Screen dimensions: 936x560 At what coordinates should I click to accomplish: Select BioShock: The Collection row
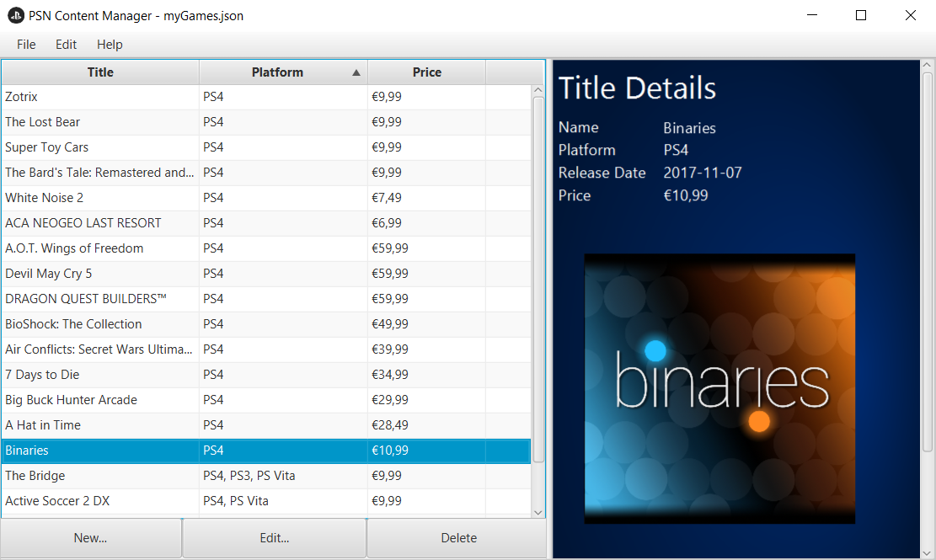pos(266,324)
